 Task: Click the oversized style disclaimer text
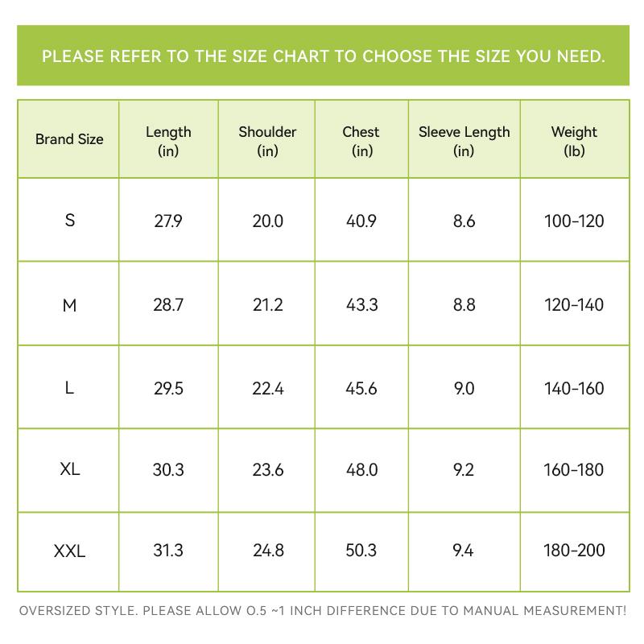point(323,610)
